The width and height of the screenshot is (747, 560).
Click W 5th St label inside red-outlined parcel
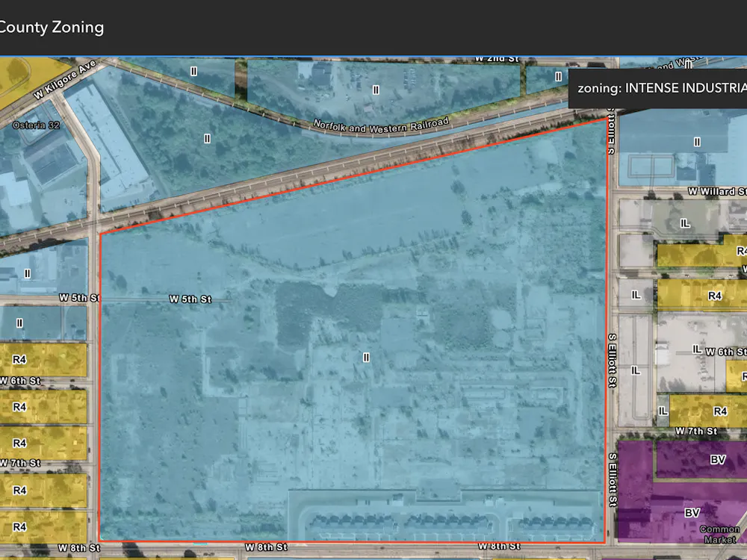point(190,299)
